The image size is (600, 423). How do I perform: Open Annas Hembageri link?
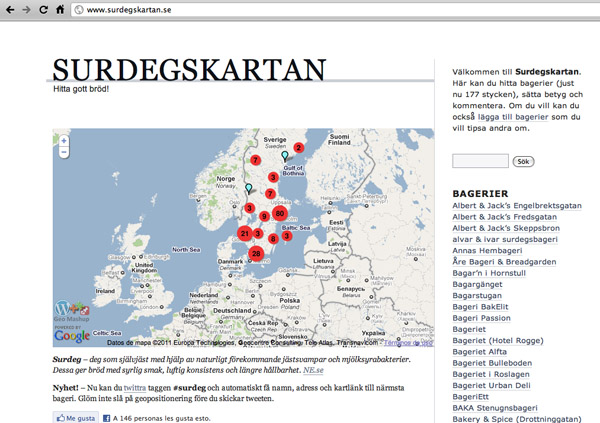pos(487,250)
